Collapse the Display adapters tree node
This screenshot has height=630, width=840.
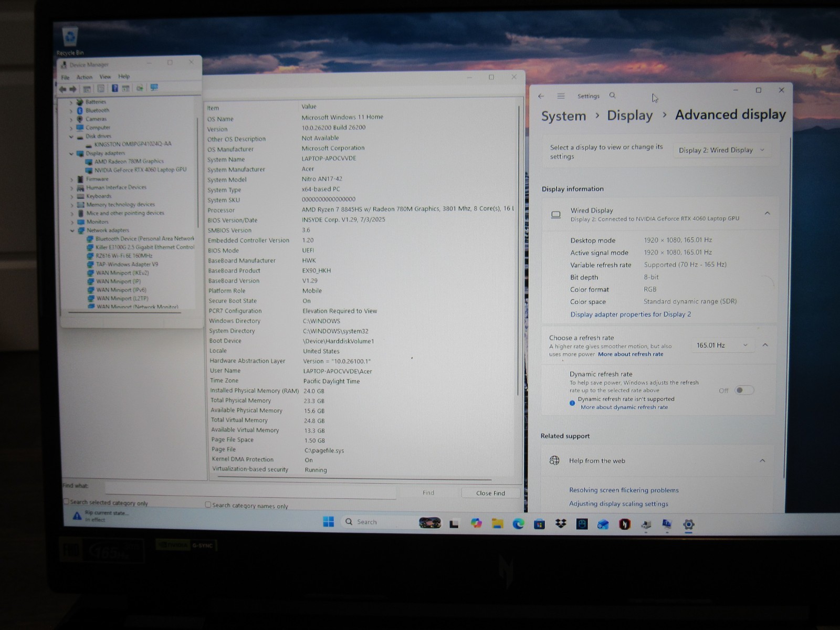click(71, 154)
